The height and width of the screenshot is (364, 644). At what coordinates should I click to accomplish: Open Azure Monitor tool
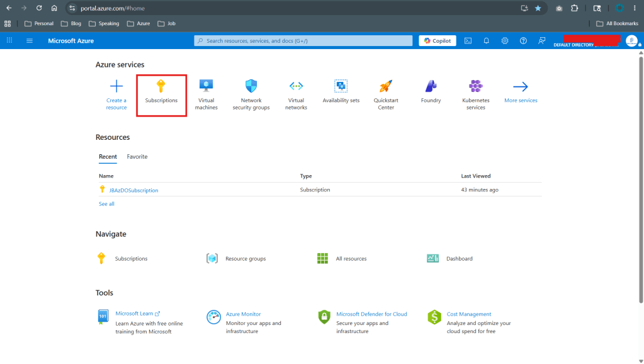pos(243,314)
